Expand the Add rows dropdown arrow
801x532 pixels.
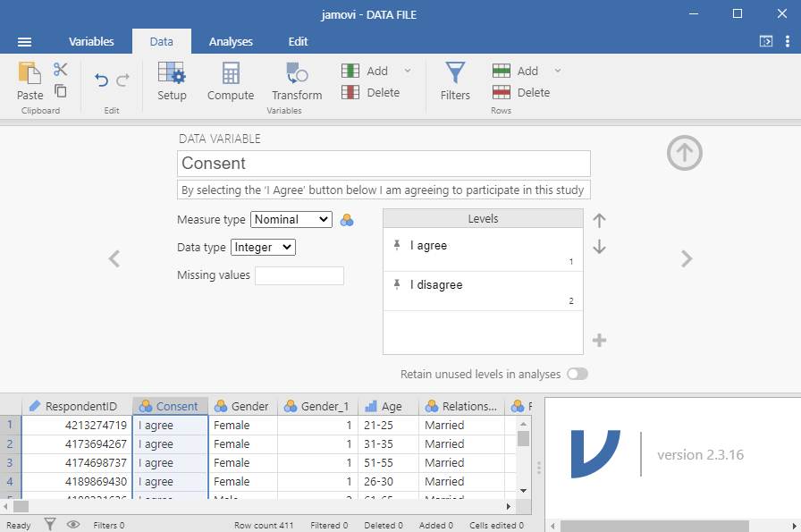(558, 71)
